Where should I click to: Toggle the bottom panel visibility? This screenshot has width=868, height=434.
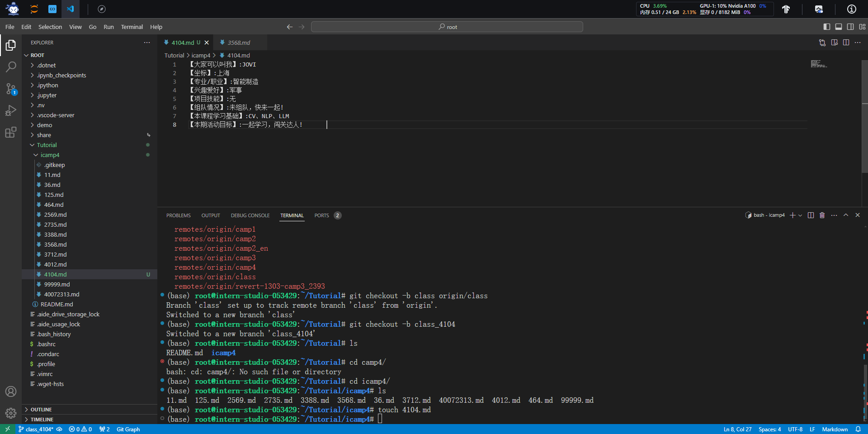[839, 27]
